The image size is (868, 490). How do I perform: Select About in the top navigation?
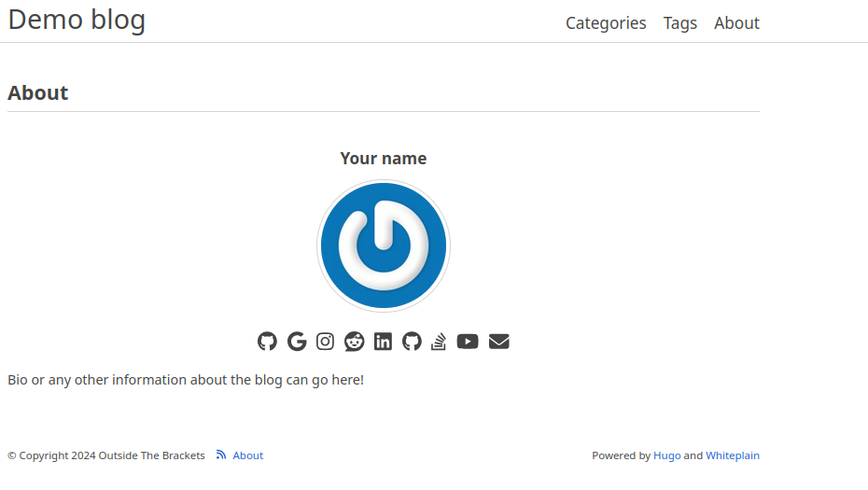[736, 23]
